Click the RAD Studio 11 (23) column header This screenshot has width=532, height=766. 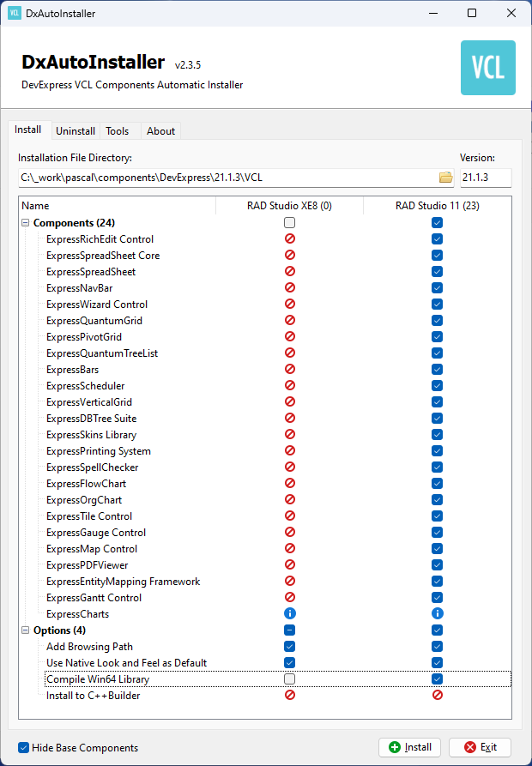(438, 206)
